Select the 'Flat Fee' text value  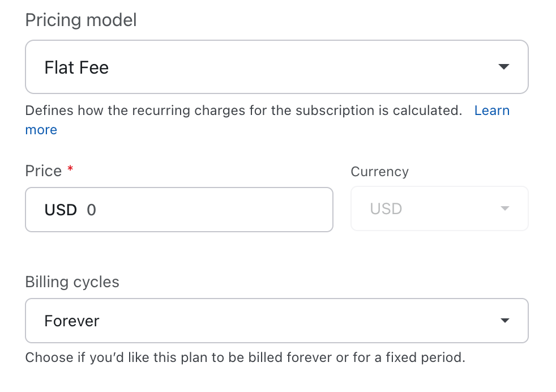[x=76, y=68]
